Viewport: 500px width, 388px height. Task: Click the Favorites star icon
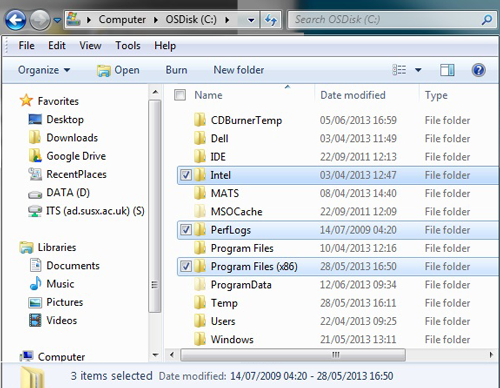pyautogui.click(x=26, y=100)
